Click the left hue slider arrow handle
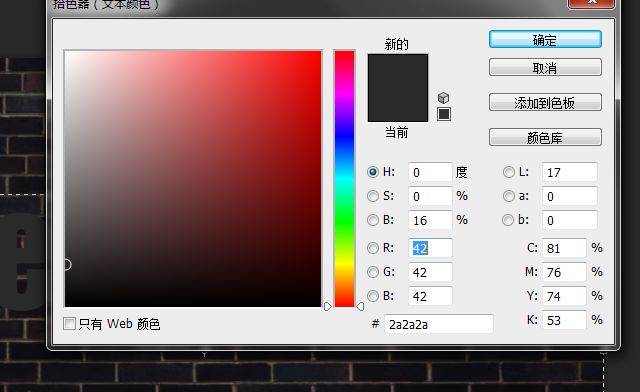The height and width of the screenshot is (392, 640). 328,306
